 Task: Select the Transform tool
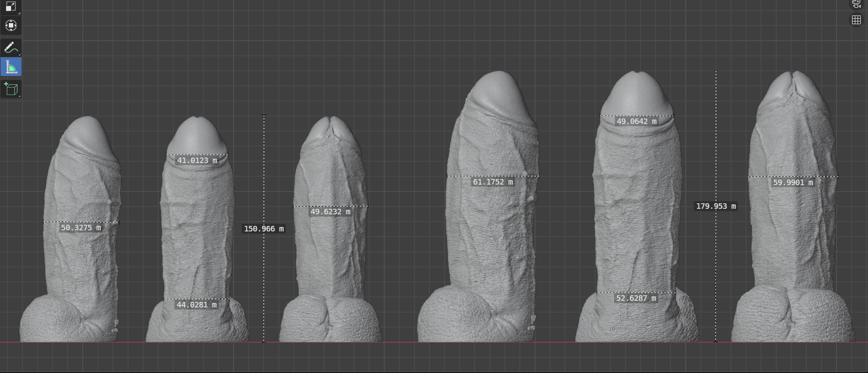click(10, 25)
